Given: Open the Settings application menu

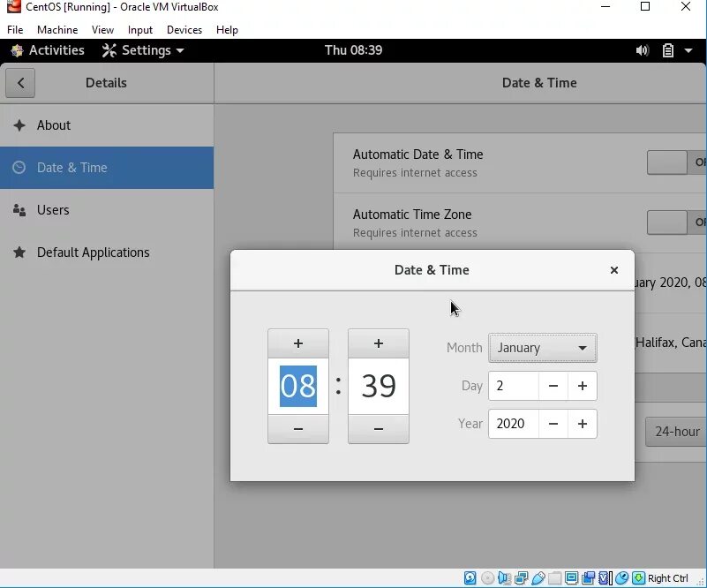Looking at the screenshot, I should point(143,50).
